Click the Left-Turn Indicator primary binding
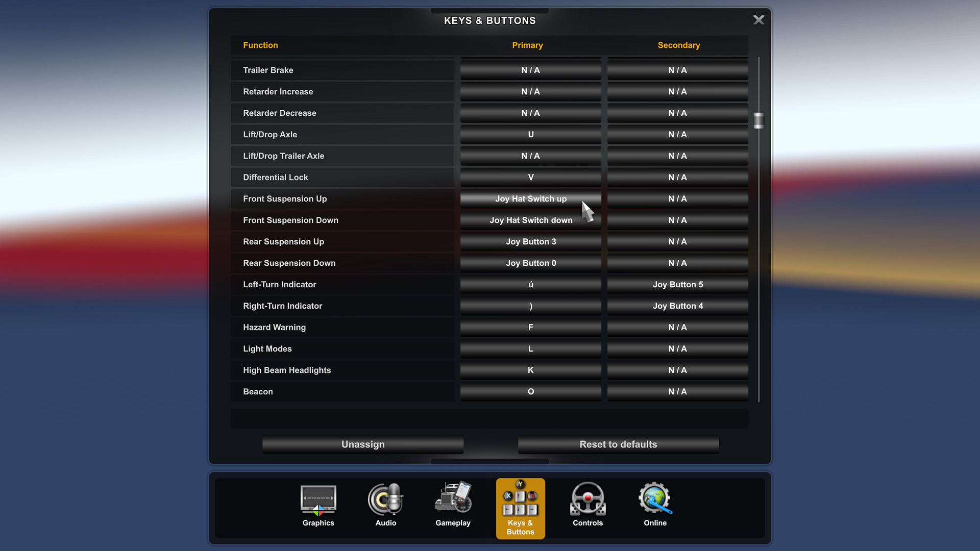Viewport: 980px width, 551px height. click(x=530, y=284)
